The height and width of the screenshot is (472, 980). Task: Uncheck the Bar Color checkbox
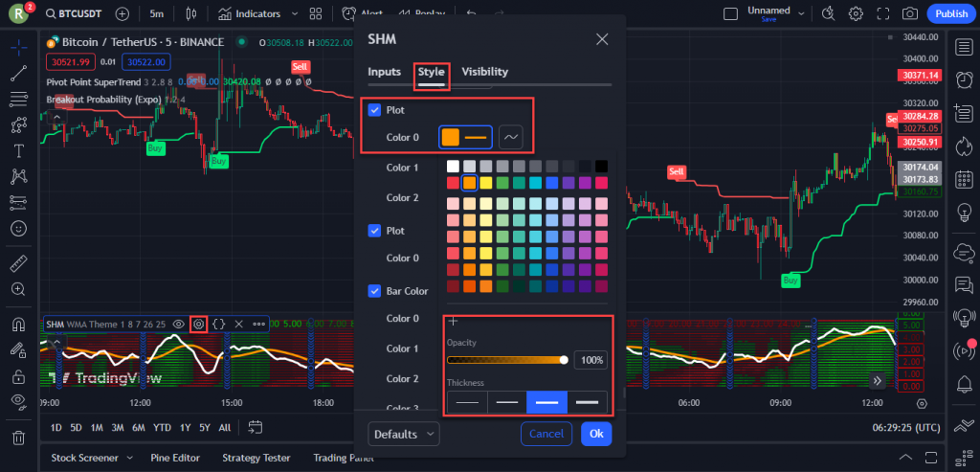pyautogui.click(x=374, y=291)
